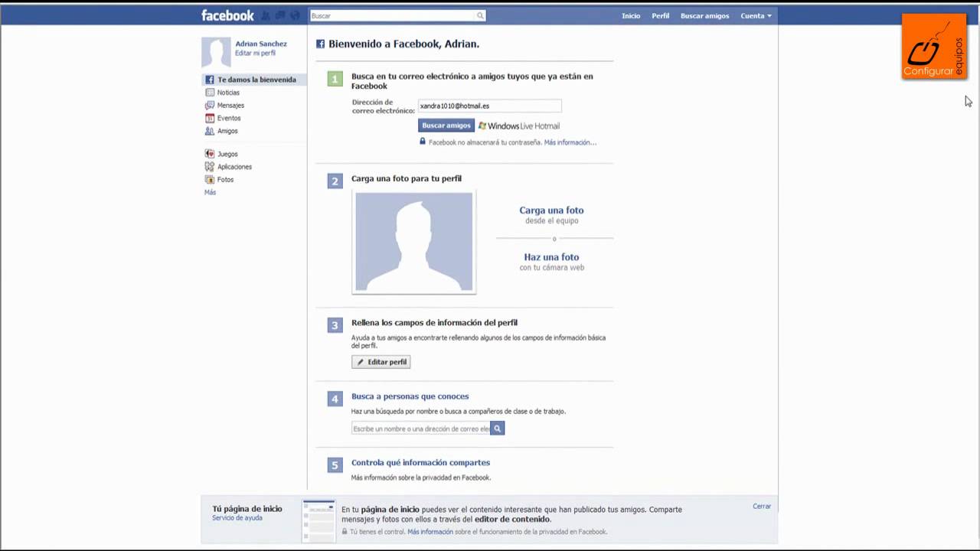Click the name or email search field

420,429
